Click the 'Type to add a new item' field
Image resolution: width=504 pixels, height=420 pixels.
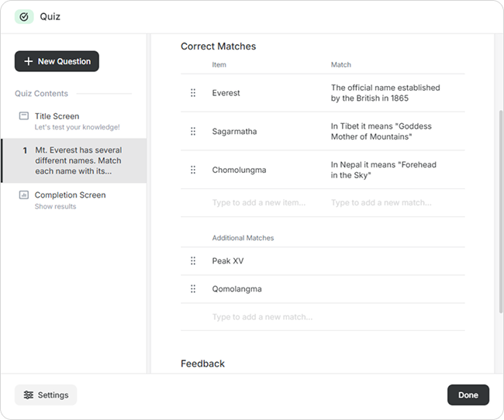coord(259,203)
